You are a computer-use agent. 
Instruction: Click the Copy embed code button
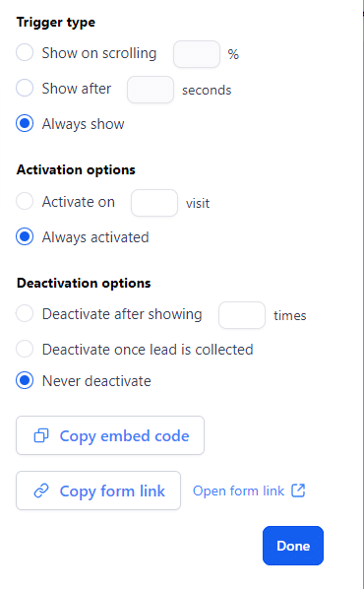(110, 435)
